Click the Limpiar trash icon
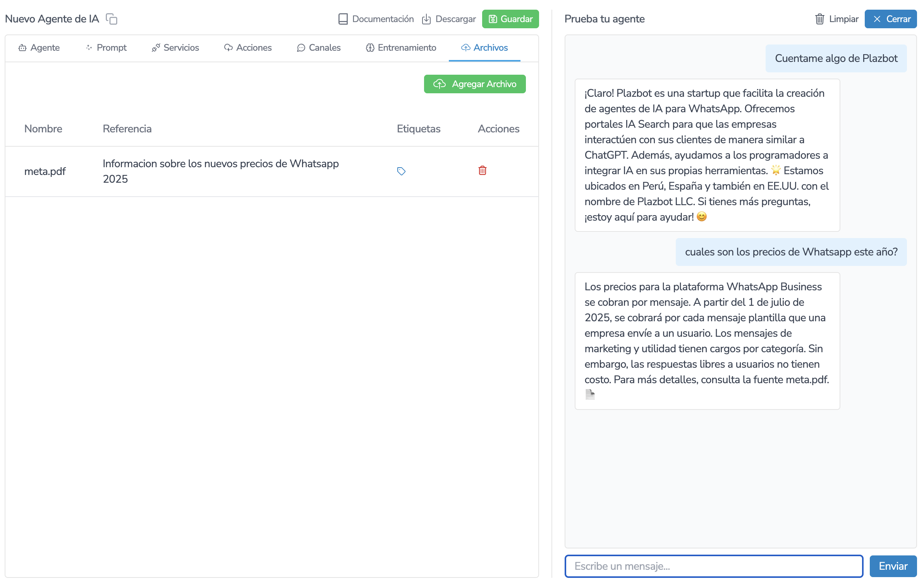This screenshot has width=924, height=586. 819,19
